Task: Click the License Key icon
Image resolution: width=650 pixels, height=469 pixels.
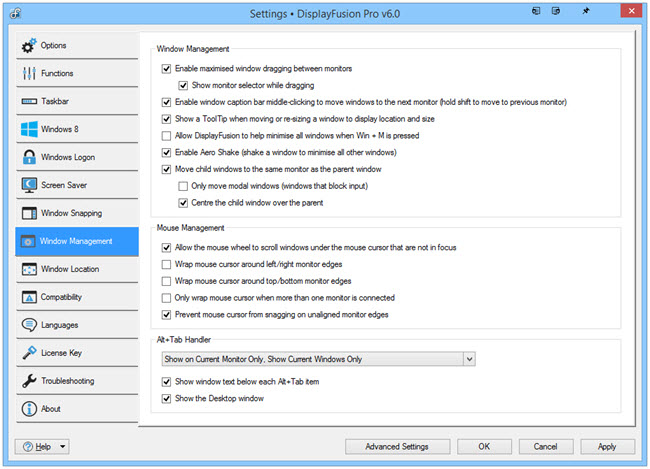Action: 29,353
